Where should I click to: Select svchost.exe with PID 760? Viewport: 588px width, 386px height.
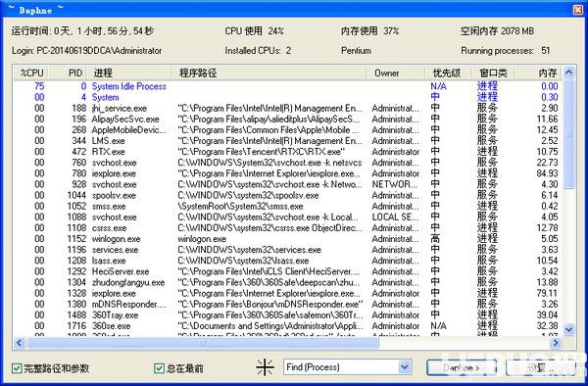point(288,163)
